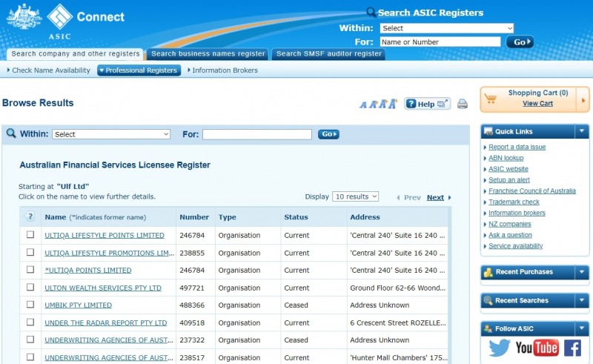Tick checkbox for ULTIQA LIFESTYLE PROMOTIONS

30,252
